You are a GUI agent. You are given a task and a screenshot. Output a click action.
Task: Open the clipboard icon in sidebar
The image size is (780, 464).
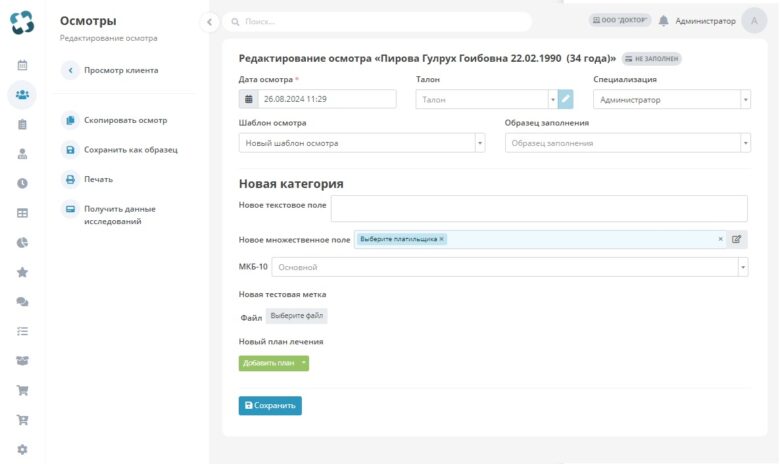[x=22, y=124]
